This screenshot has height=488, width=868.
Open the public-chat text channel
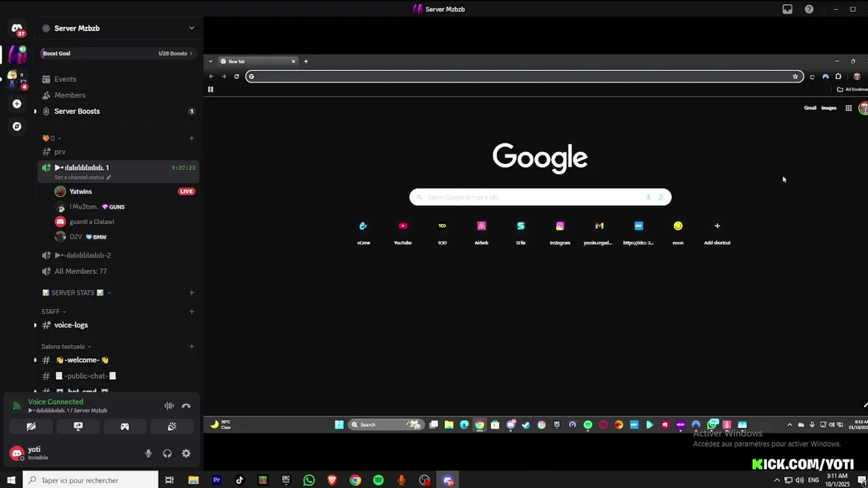click(119, 376)
